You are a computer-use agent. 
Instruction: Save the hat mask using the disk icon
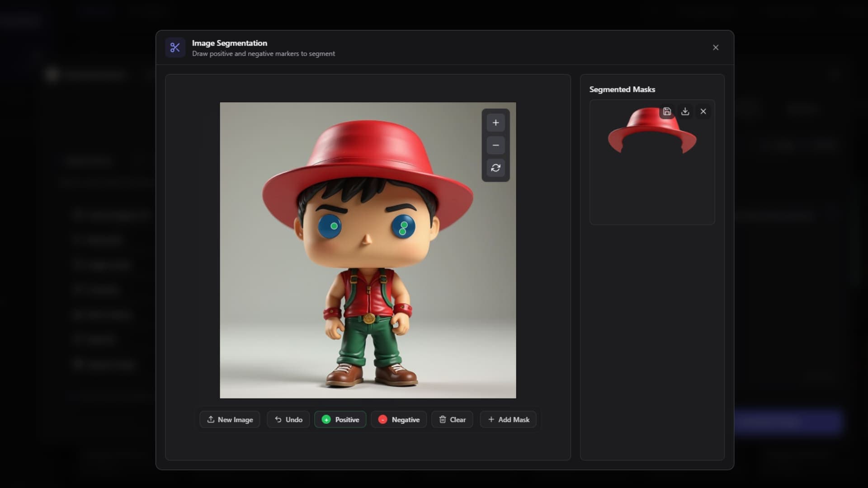pyautogui.click(x=667, y=112)
